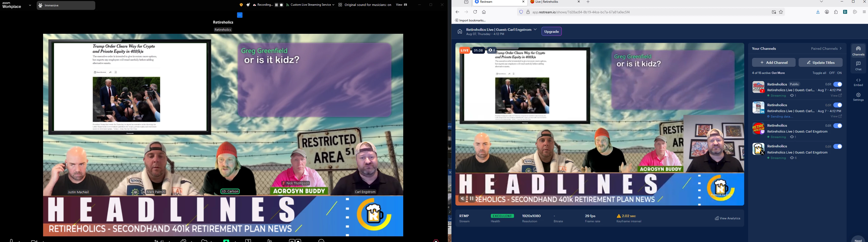The image size is (868, 242).
Task: Open the Zoom View menu
Action: pyautogui.click(x=402, y=5)
